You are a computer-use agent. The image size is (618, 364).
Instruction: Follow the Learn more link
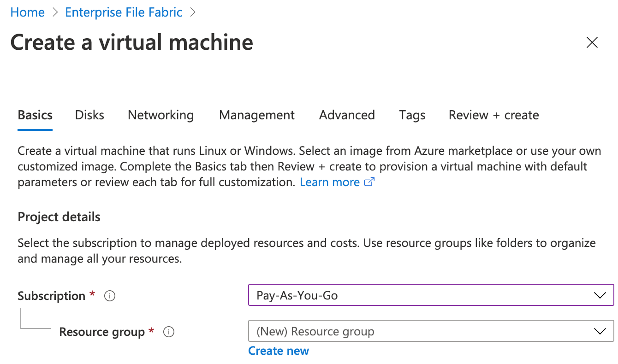point(329,182)
